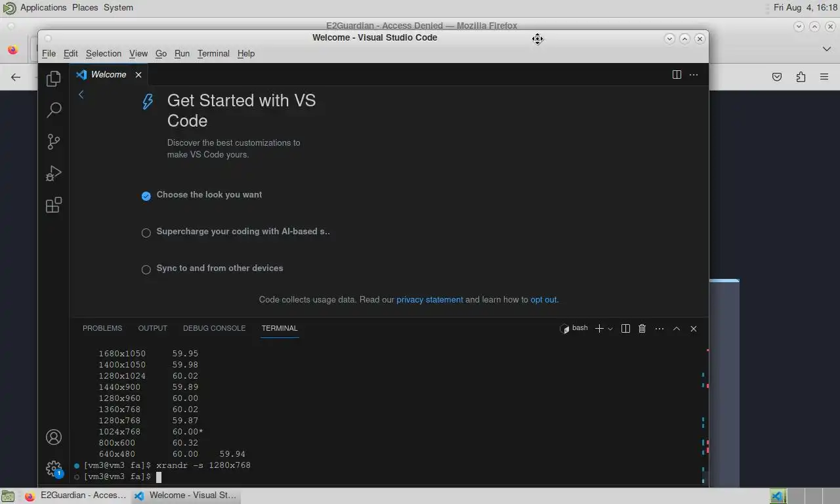The width and height of the screenshot is (840, 504).
Task: Open Run and Debug view
Action: point(54,173)
